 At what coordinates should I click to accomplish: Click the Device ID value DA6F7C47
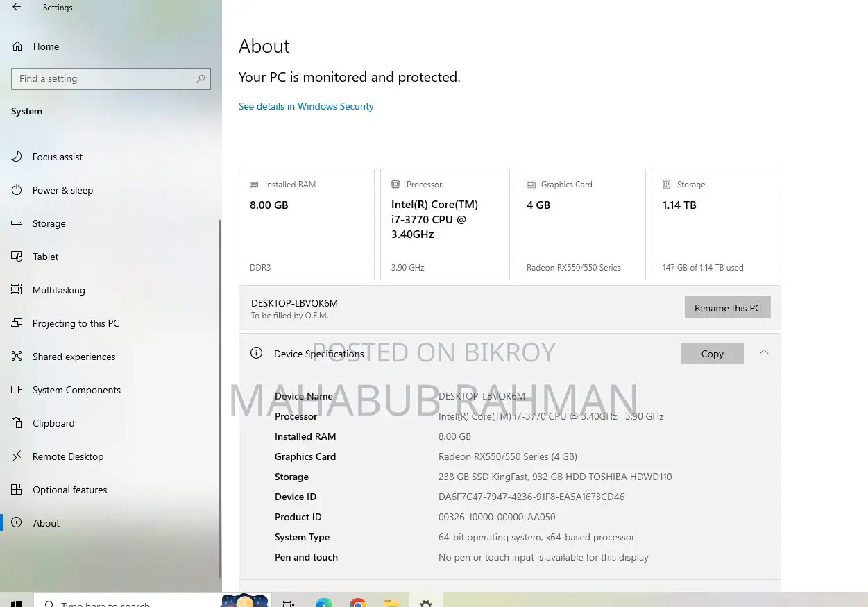pos(531,497)
